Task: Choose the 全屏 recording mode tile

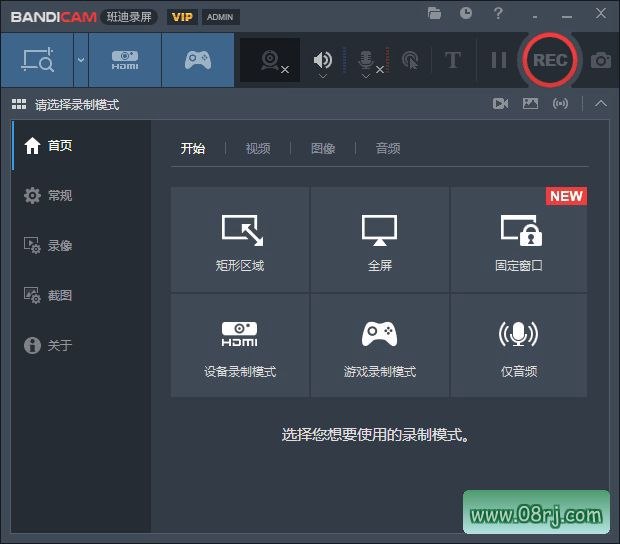Action: tap(380, 240)
